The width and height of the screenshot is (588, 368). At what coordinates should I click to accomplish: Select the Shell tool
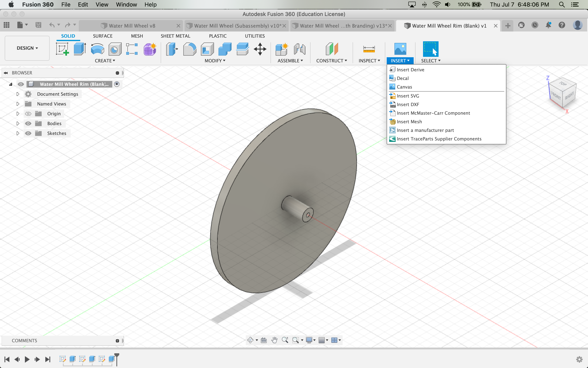pos(207,49)
